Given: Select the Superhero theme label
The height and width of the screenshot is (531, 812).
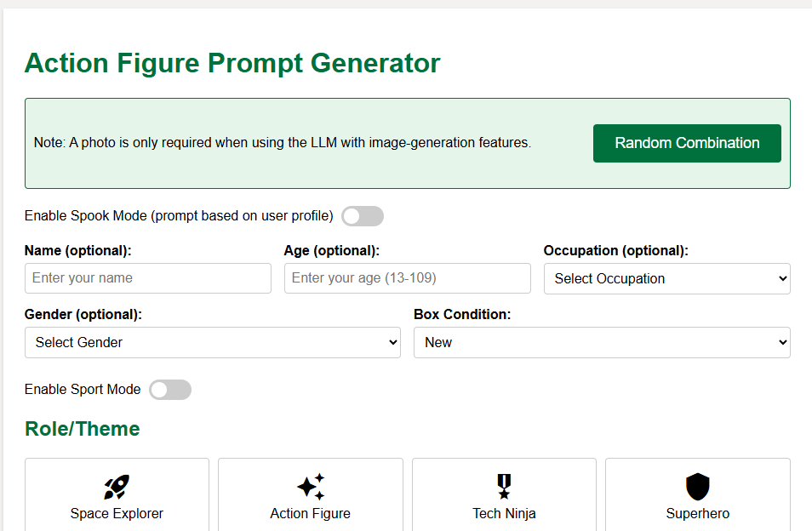Looking at the screenshot, I should tap(697, 514).
